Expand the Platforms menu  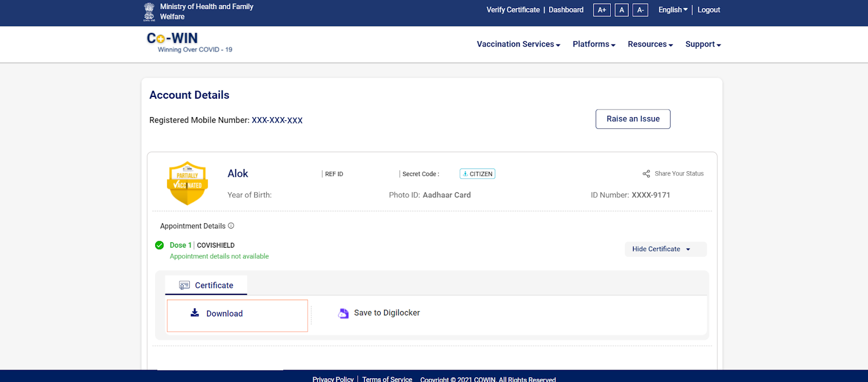click(594, 44)
